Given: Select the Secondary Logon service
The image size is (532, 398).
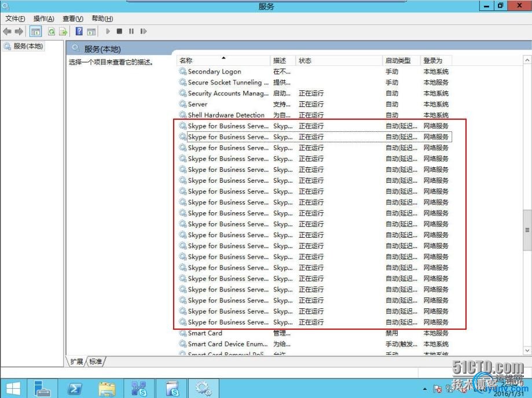Looking at the screenshot, I should click(315, 72).
